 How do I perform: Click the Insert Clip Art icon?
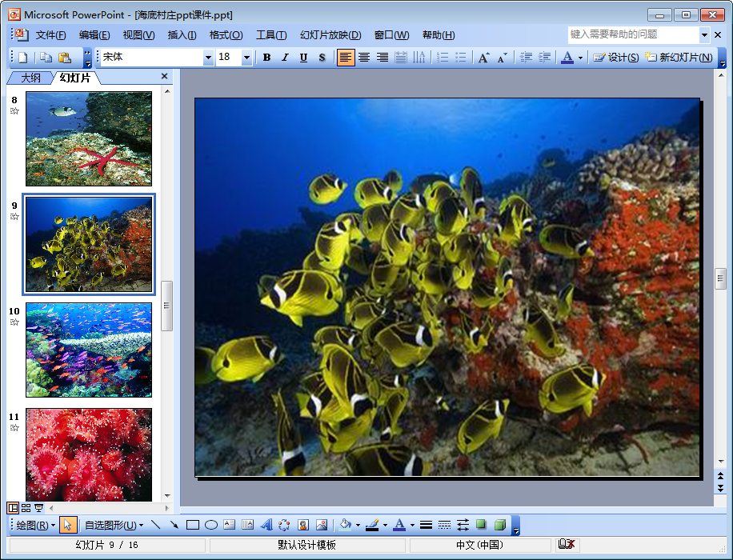pos(303,525)
